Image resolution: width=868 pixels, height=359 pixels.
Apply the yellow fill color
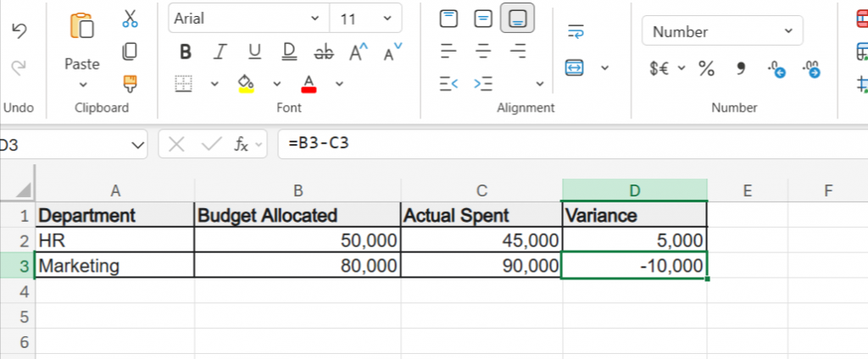click(x=246, y=83)
